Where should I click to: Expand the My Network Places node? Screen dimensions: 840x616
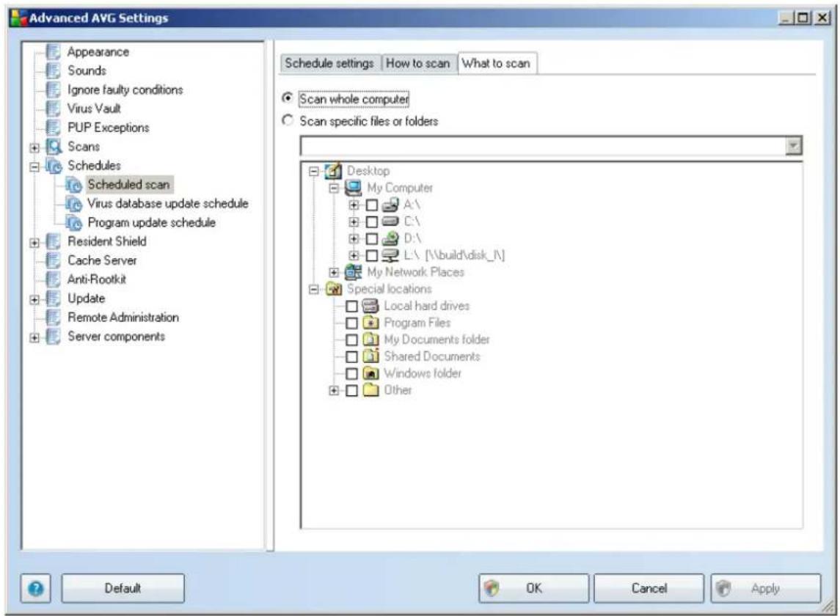coord(334,272)
